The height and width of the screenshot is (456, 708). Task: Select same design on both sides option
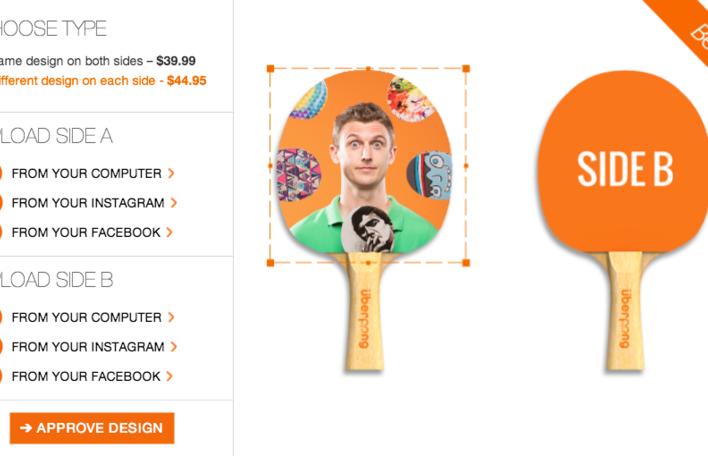coord(97,61)
